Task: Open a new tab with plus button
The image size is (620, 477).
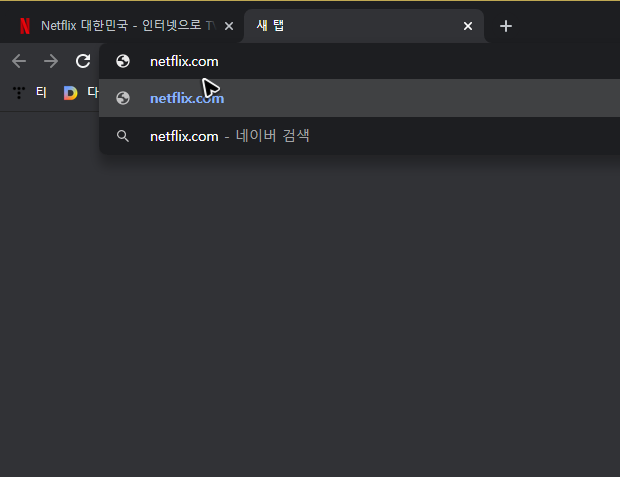Action: [x=506, y=26]
